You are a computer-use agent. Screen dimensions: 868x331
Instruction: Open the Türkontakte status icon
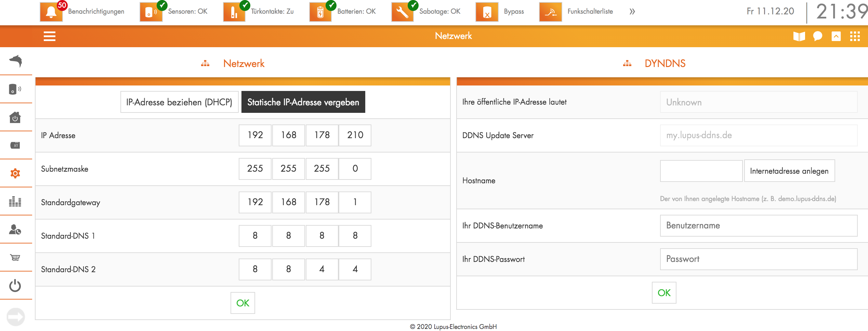click(234, 12)
